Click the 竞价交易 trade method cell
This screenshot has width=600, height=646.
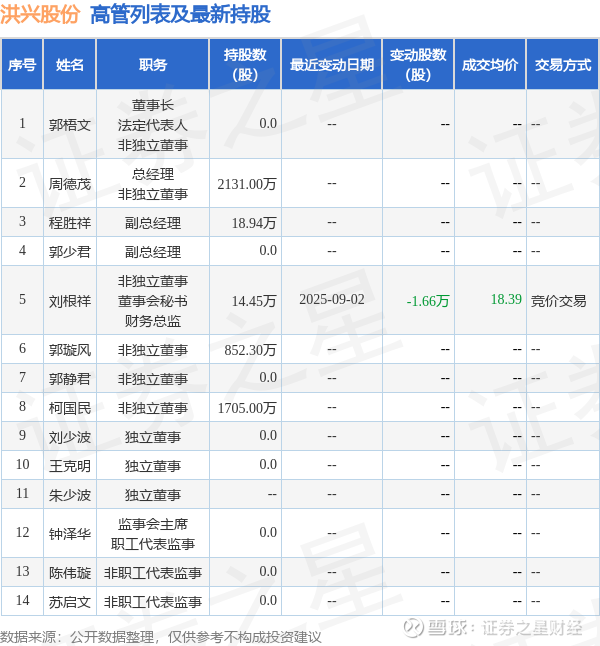pos(558,301)
